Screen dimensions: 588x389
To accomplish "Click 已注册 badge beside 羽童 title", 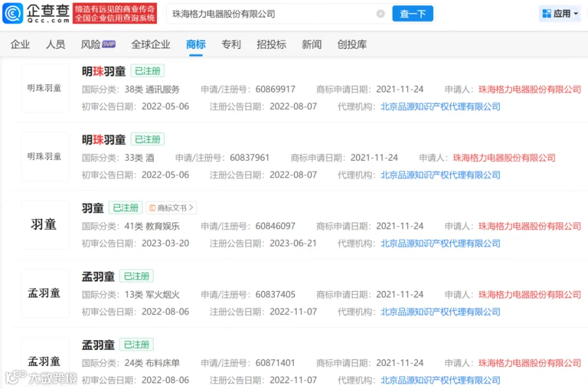I will 125,207.
